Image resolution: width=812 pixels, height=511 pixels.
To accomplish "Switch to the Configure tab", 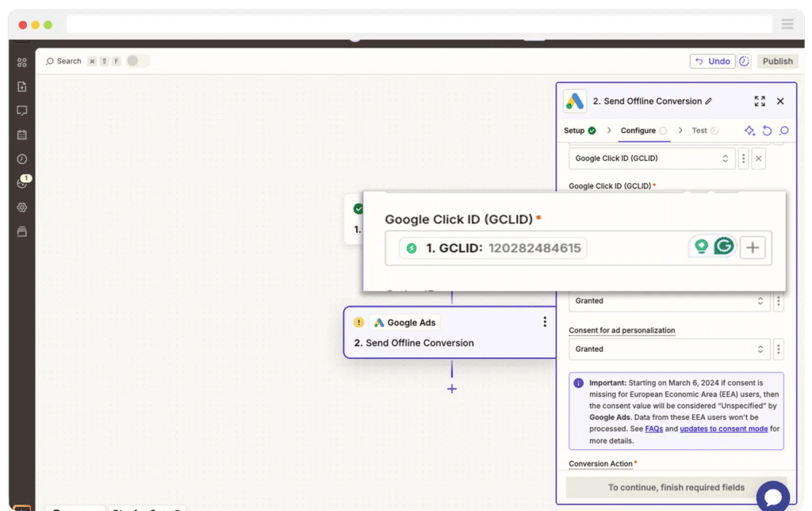I will (x=644, y=131).
